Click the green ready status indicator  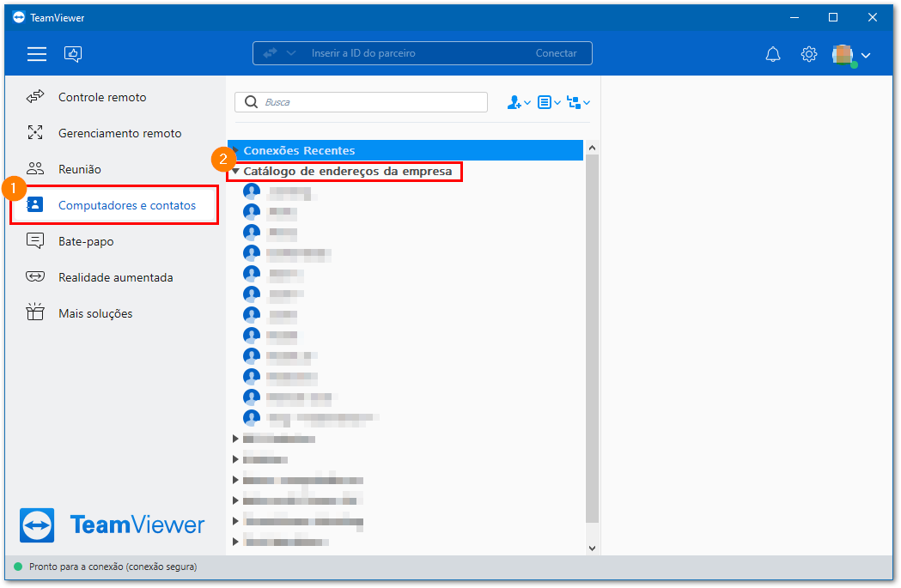click(18, 567)
